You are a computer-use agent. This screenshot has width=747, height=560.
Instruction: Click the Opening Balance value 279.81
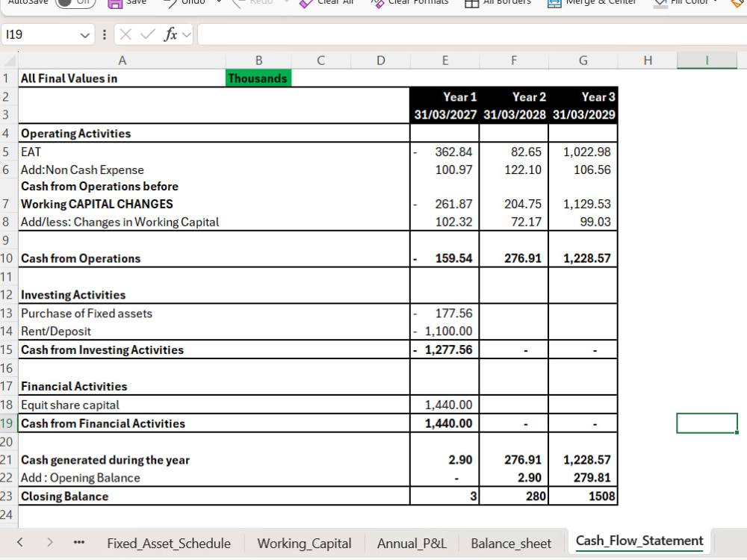tap(583, 478)
